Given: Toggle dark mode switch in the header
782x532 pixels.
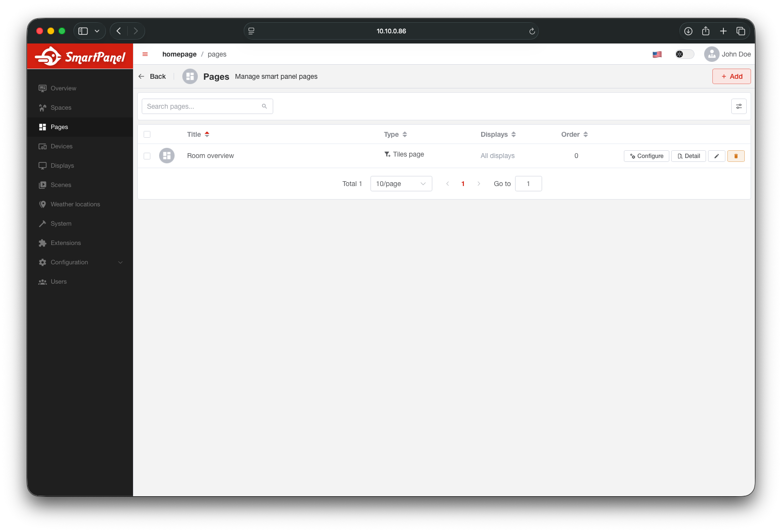Looking at the screenshot, I should pyautogui.click(x=684, y=54).
